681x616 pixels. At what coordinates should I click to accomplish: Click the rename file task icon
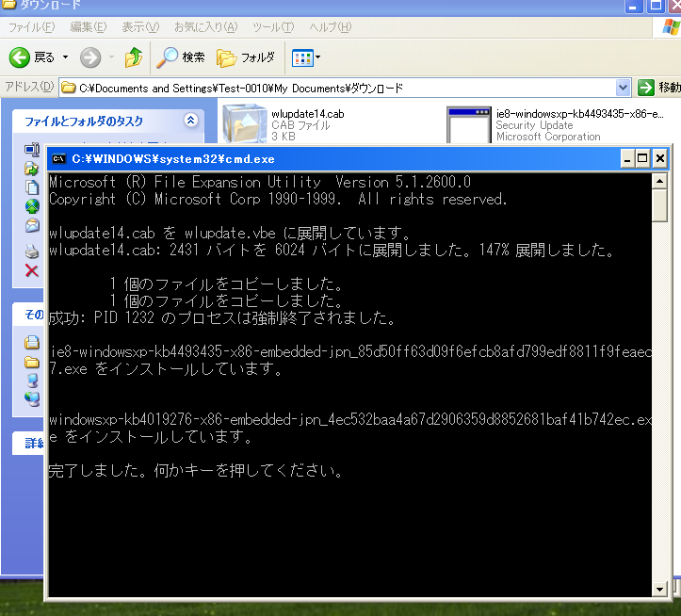click(32, 150)
